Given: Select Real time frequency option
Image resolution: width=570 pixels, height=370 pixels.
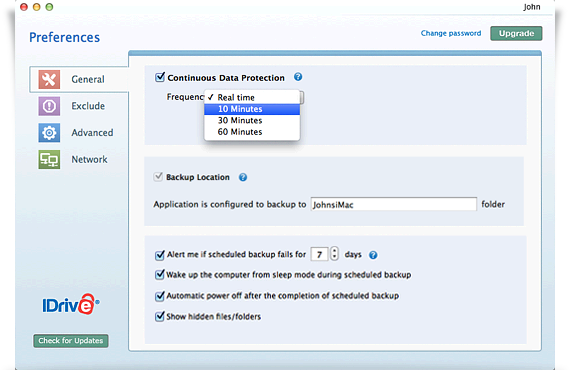Looking at the screenshot, I should click(x=252, y=97).
